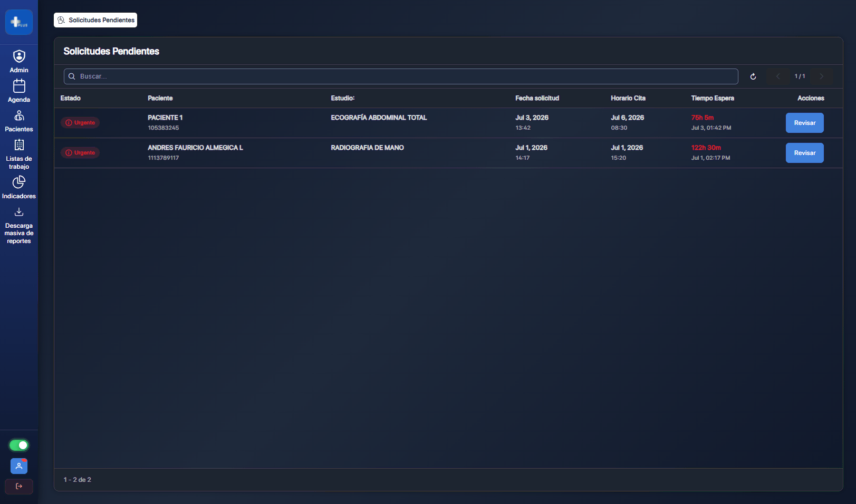Select the PACIENTE 1 name cell

coord(165,118)
